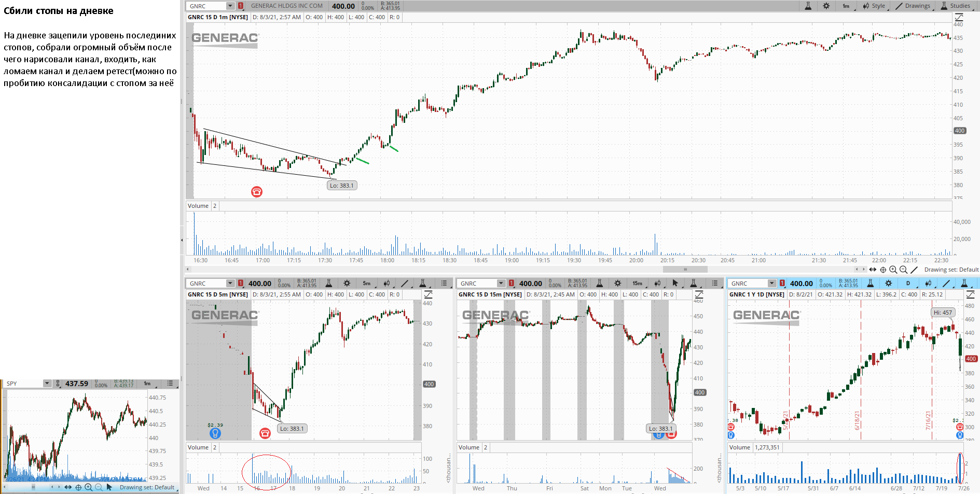Select the pointer tool on 15m chart toolbar
Screen dimensions: 980x494
coord(675,284)
